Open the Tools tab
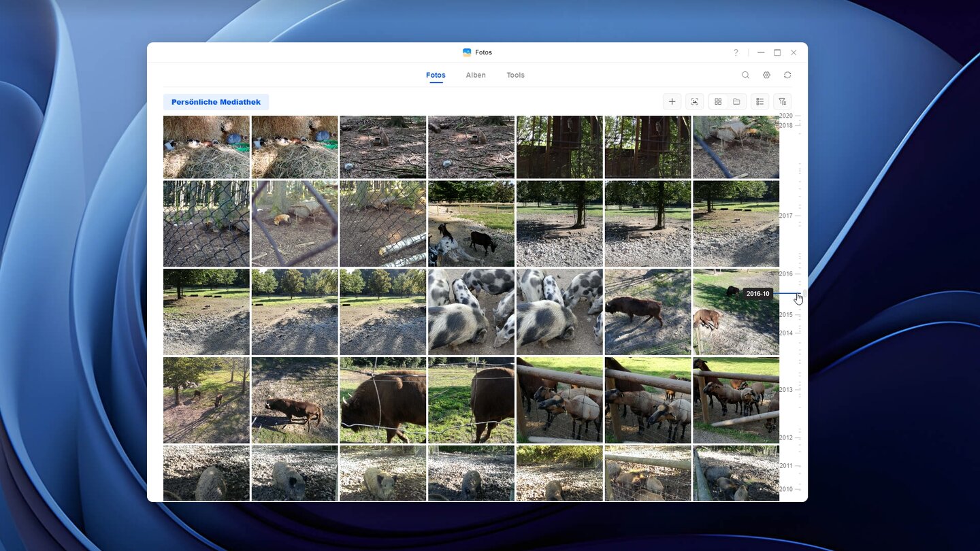 coord(515,76)
